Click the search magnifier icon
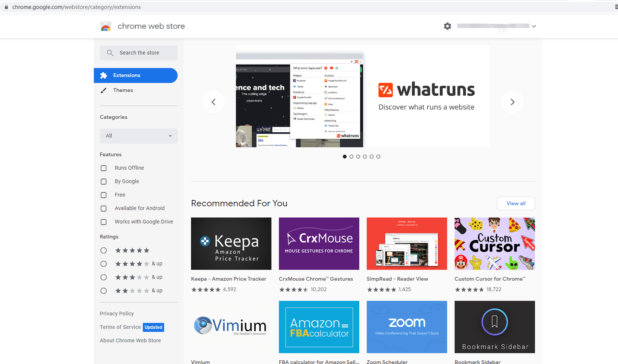The image size is (618, 364). click(x=110, y=53)
